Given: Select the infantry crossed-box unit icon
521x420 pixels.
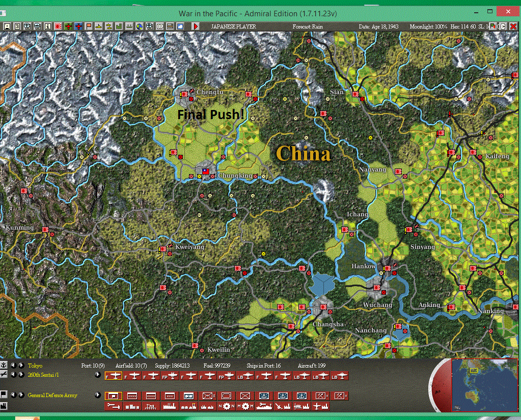Looking at the screenshot, I should tap(245, 396).
